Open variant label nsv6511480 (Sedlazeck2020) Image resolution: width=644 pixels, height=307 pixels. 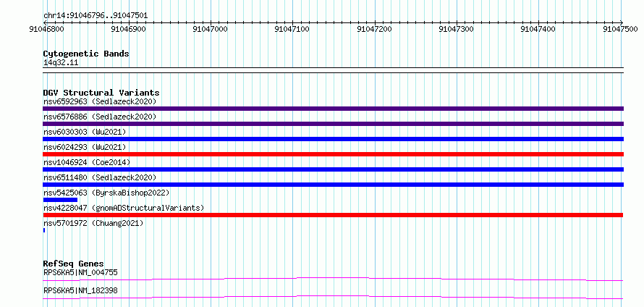(x=100, y=177)
